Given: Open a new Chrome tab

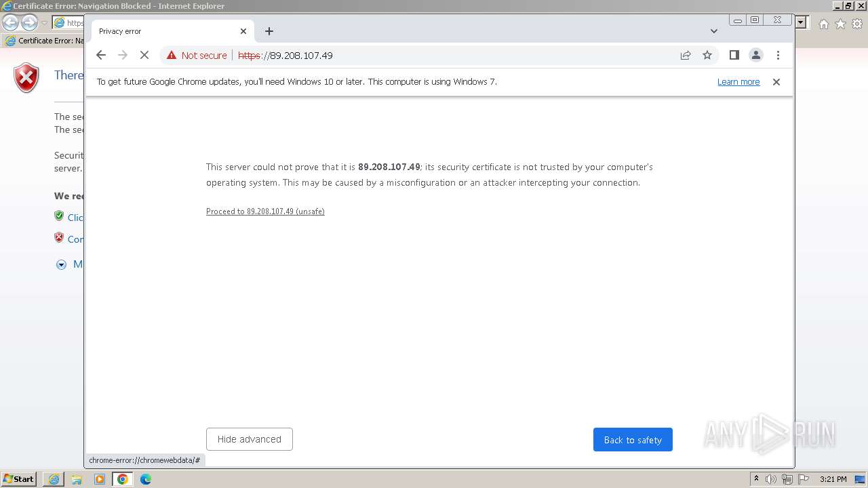Looking at the screenshot, I should point(269,31).
